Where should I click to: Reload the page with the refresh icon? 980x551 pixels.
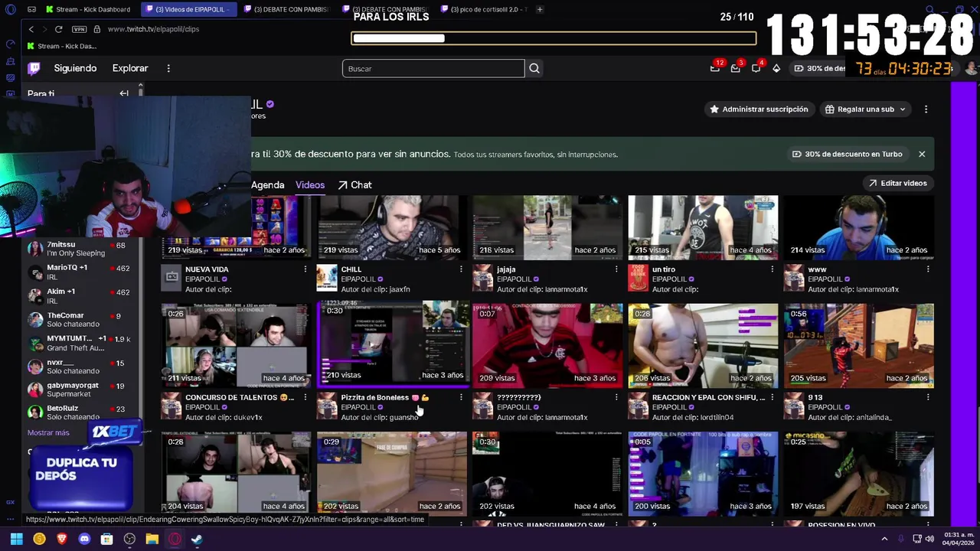pyautogui.click(x=58, y=29)
